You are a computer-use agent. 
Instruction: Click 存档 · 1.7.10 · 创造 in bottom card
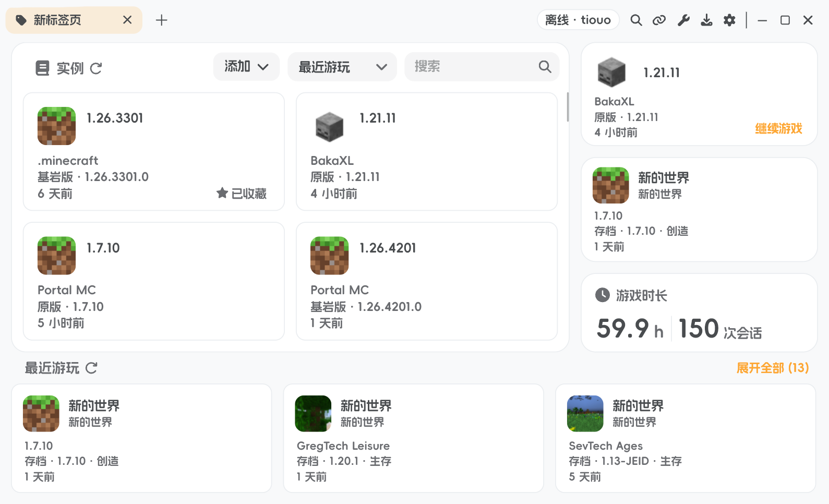(x=71, y=461)
